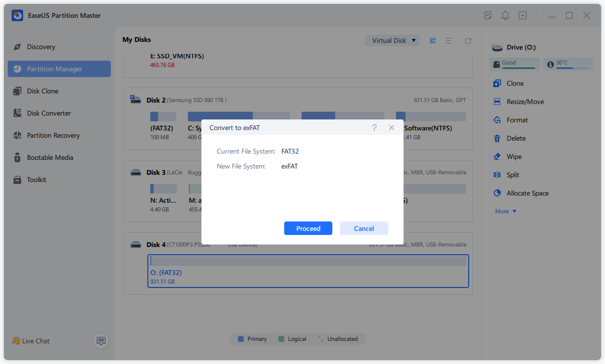The height and width of the screenshot is (364, 605).
Task: Click the Wipe eraser icon
Action: (x=497, y=156)
